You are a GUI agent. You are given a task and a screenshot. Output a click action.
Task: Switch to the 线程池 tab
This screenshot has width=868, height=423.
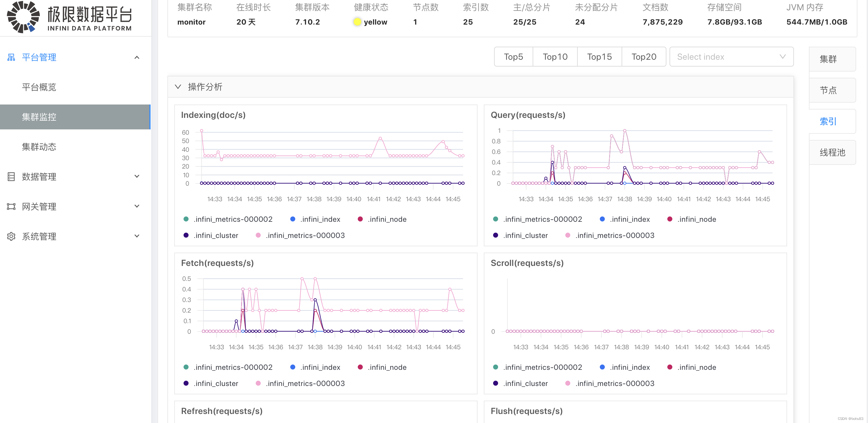click(x=832, y=153)
